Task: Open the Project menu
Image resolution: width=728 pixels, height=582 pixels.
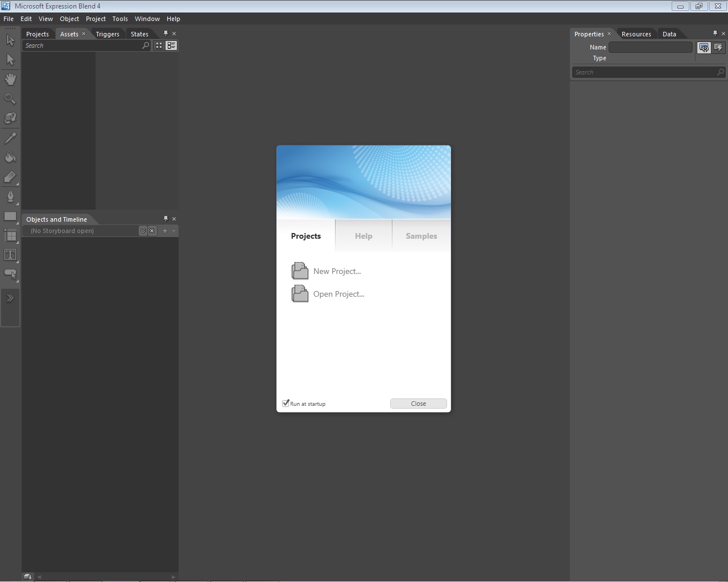Action: click(96, 19)
